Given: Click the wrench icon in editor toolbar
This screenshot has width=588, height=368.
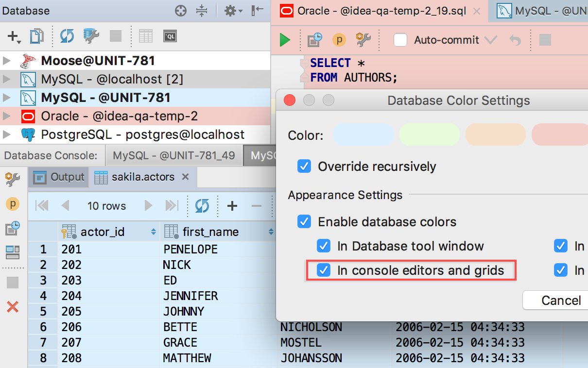Looking at the screenshot, I should pyautogui.click(x=363, y=40).
